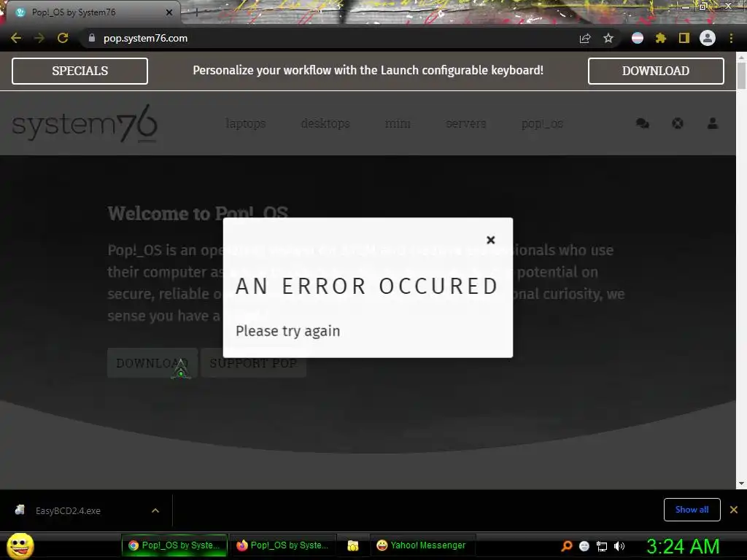Click the SUPPORT POP button
Screen dimensions: 747x560
pos(253,363)
